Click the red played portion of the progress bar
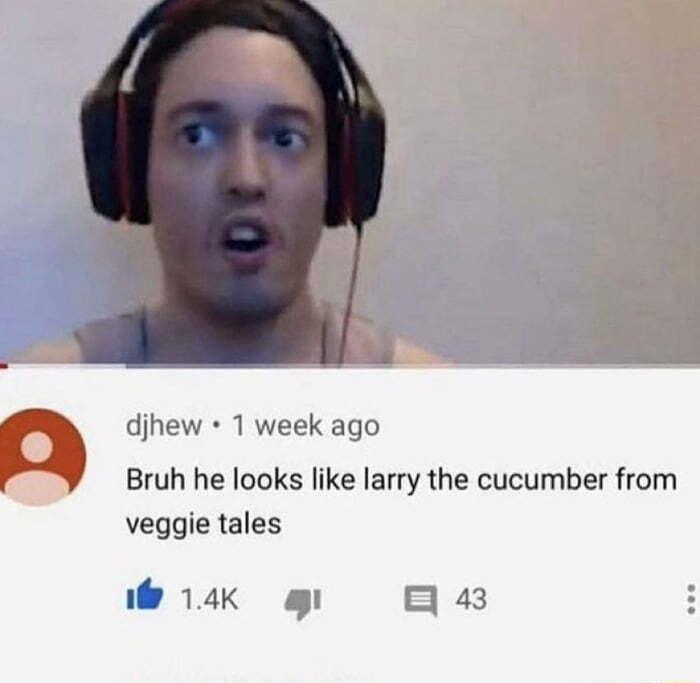Screen dimensions: 700x683 4,366
